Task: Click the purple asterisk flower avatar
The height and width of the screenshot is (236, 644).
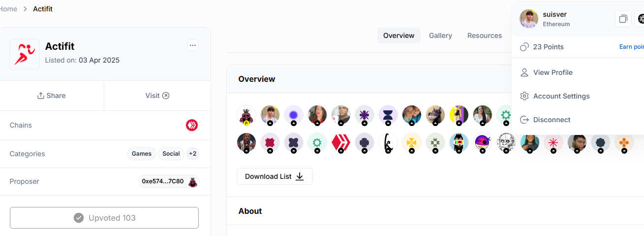Action: (365, 115)
